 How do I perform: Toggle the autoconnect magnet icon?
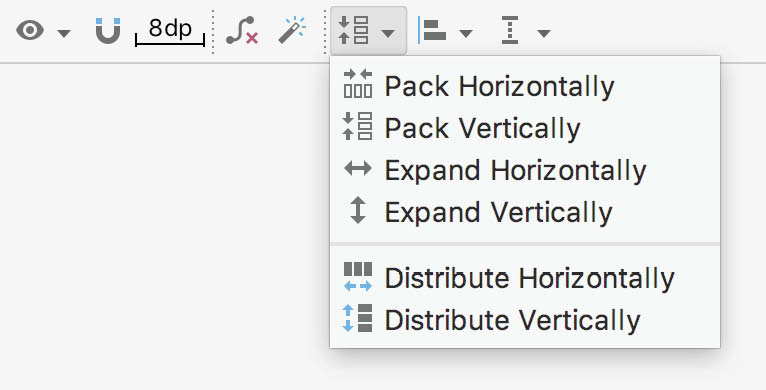pyautogui.click(x=107, y=31)
